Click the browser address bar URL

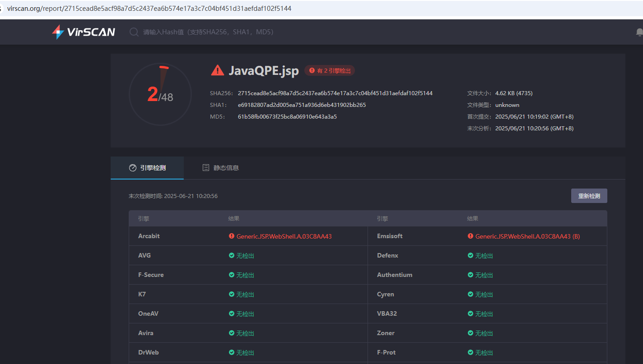[x=149, y=9]
